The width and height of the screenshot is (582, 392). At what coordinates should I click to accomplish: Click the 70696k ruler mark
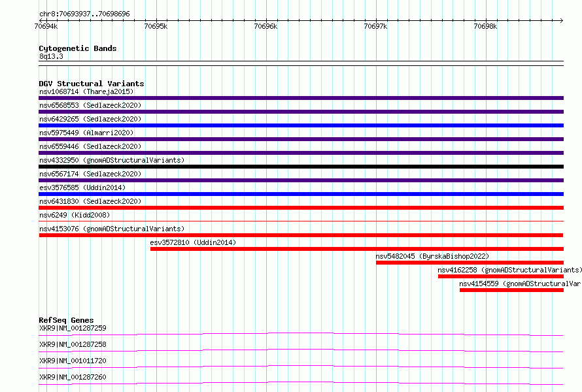tap(265, 26)
